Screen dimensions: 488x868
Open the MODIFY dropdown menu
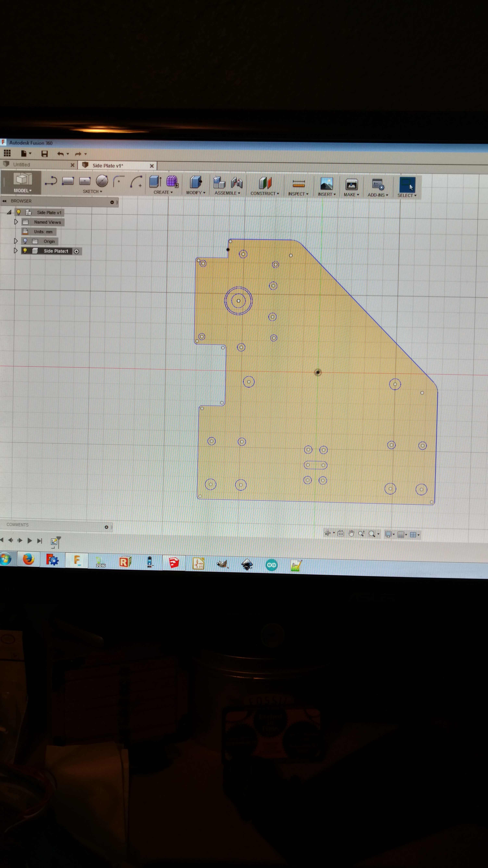click(x=196, y=193)
